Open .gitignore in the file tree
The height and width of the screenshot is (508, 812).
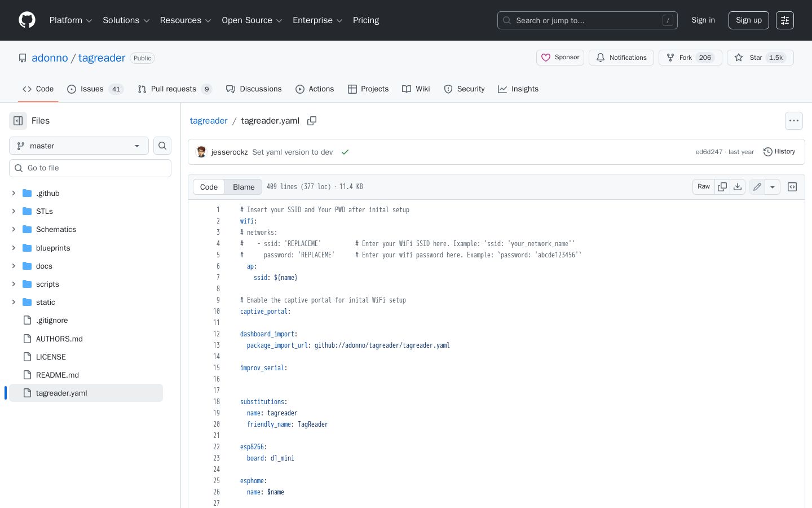click(52, 320)
